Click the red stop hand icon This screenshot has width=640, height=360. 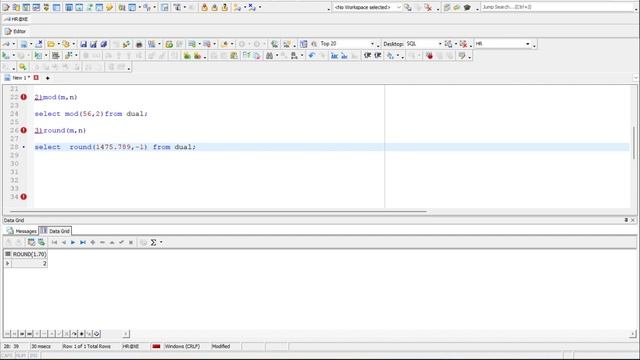click(x=429, y=56)
